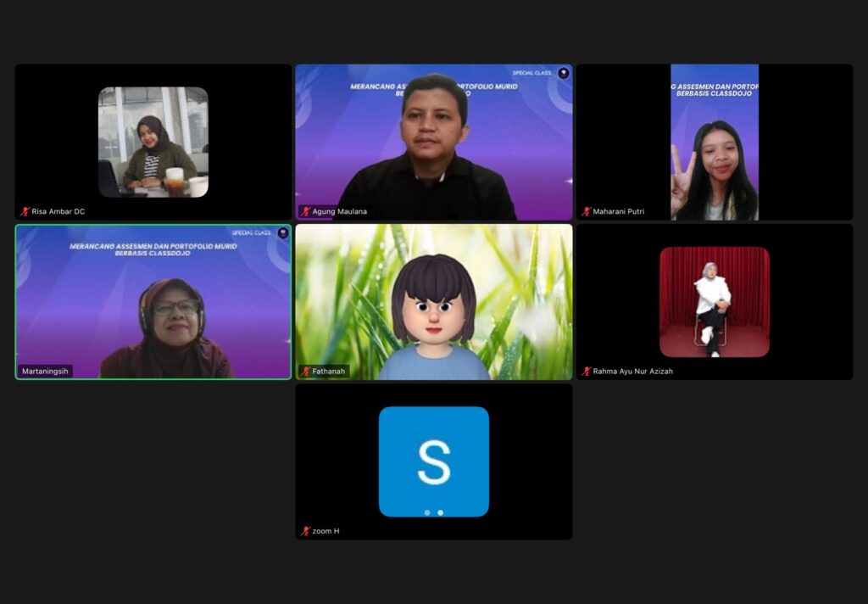
Task: Click Agung Maulana's muted microphone icon
Action: click(305, 212)
